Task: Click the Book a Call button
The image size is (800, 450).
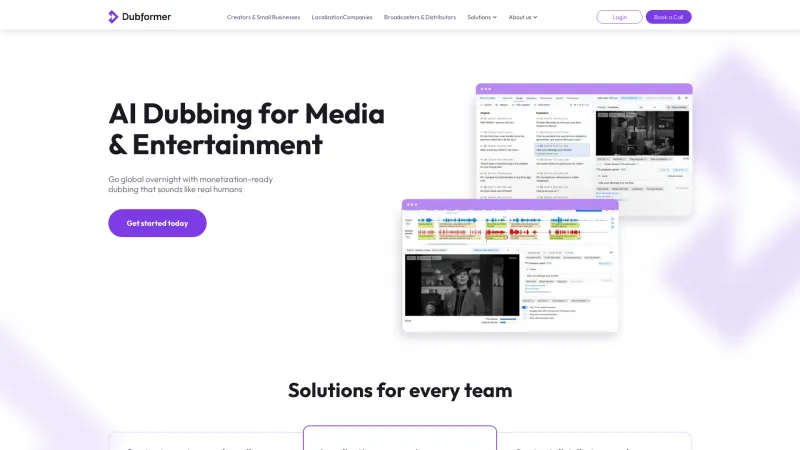Action: click(x=668, y=17)
